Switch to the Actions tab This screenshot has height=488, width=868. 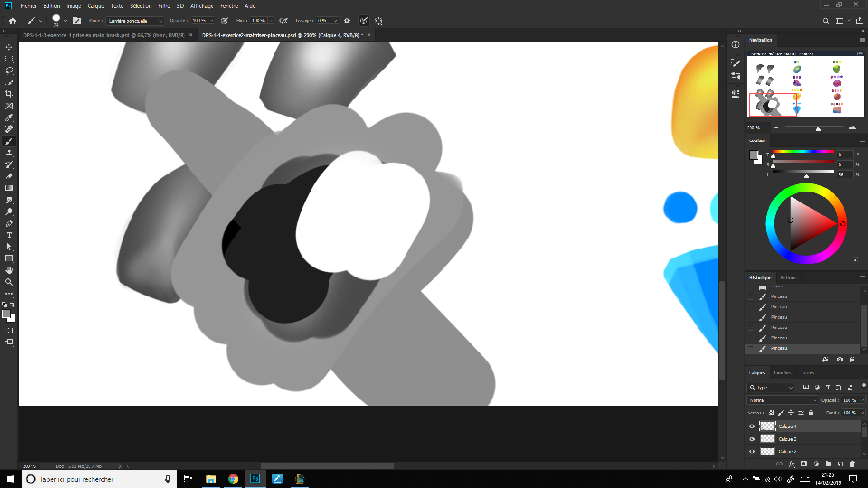click(788, 277)
